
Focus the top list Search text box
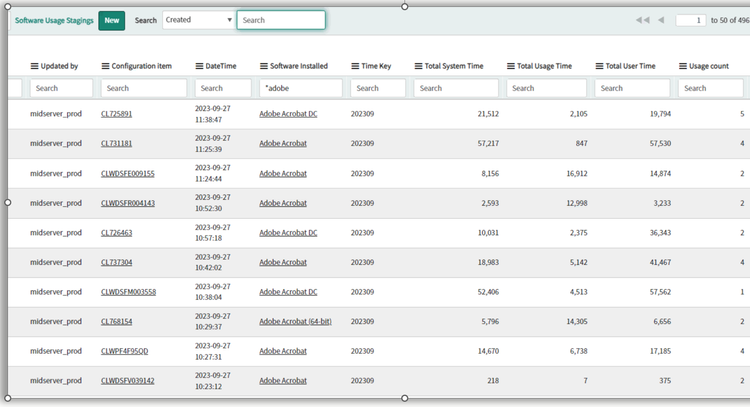281,20
